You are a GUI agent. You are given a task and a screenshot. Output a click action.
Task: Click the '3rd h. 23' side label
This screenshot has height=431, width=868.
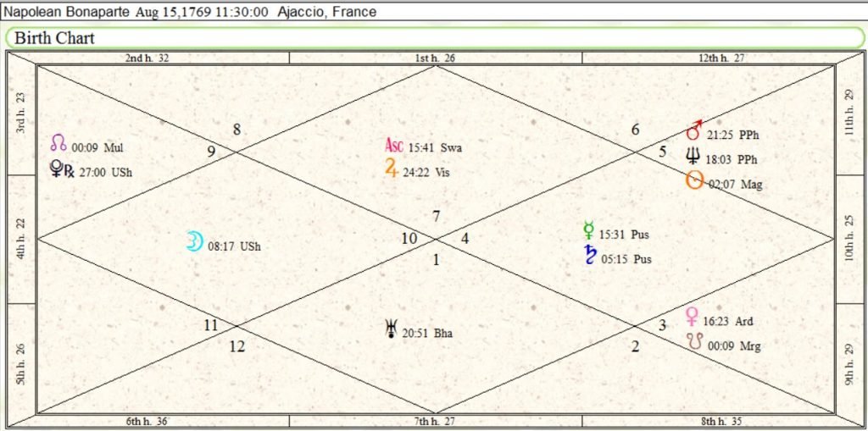20,113
